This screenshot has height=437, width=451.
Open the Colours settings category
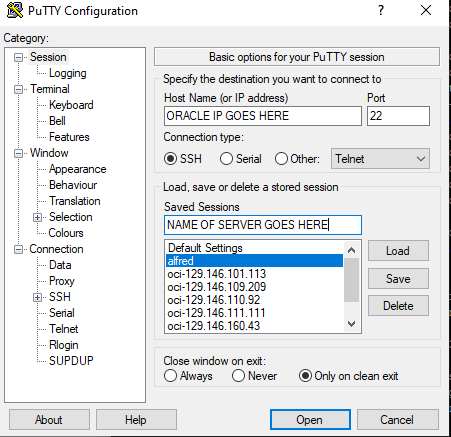pyautogui.click(x=66, y=233)
